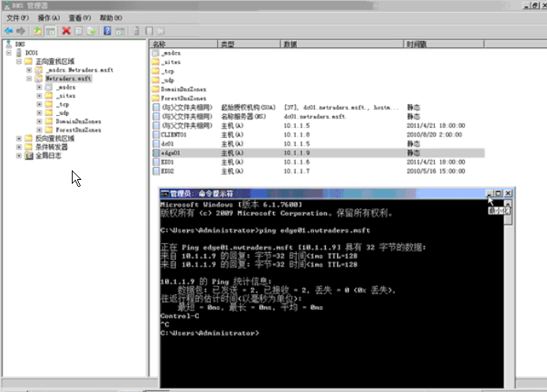Click the 10.1.1.7 data cell
Viewport: 547px width, 392px height.
(297, 171)
